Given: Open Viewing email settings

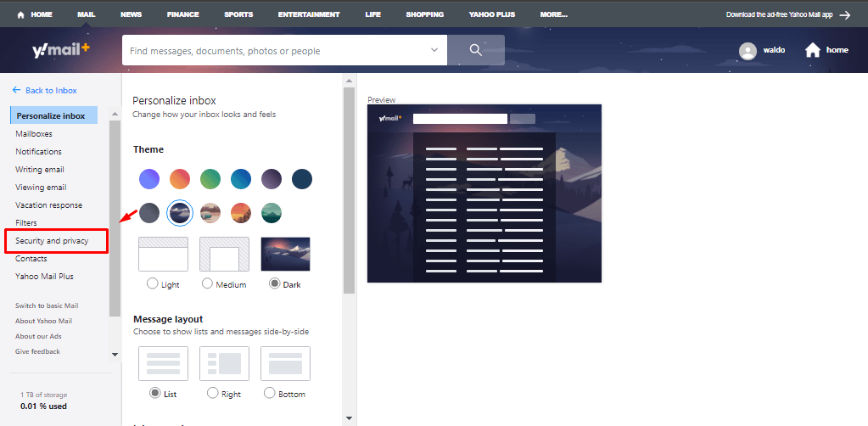Looking at the screenshot, I should (41, 187).
